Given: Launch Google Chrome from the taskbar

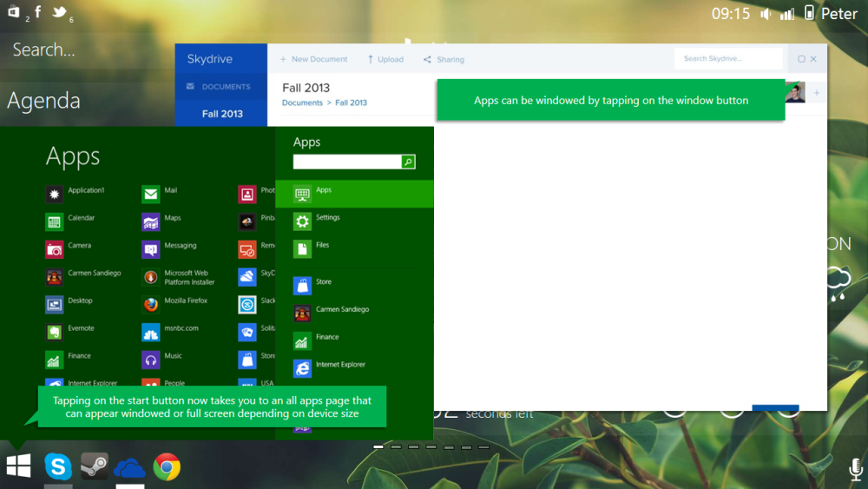Looking at the screenshot, I should pos(167,466).
